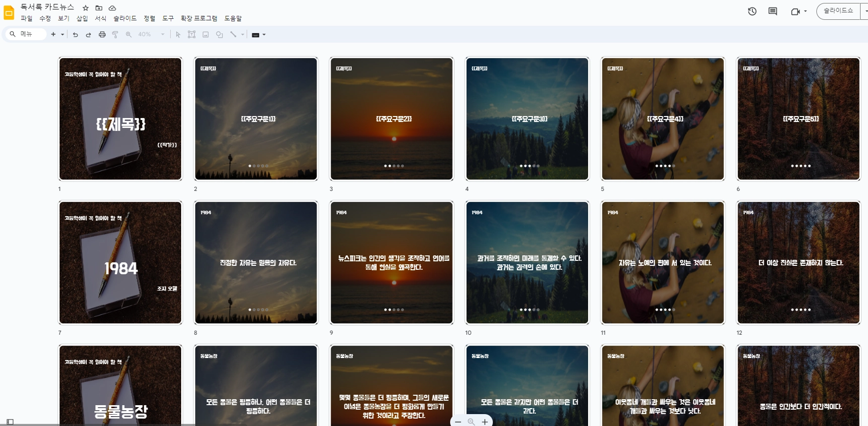The height and width of the screenshot is (426, 868).
Task: Print the presentation
Action: click(x=102, y=35)
